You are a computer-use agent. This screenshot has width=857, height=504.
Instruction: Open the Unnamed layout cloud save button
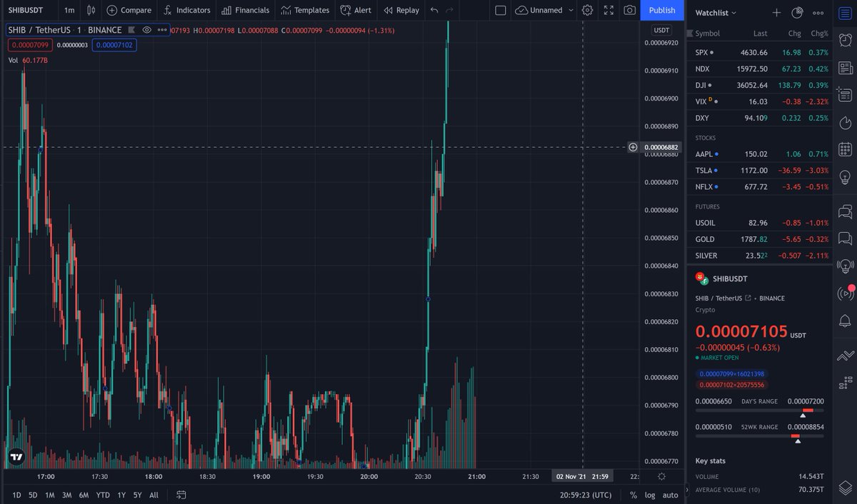coord(538,10)
